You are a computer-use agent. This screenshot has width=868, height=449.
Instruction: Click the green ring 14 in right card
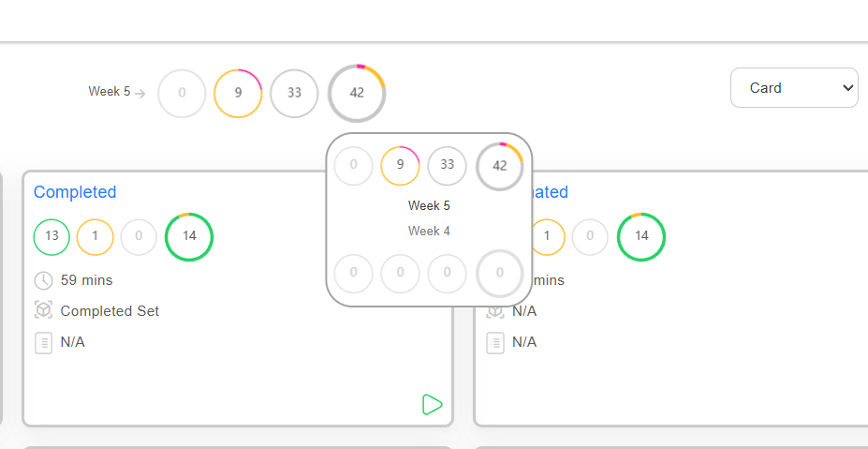(641, 236)
